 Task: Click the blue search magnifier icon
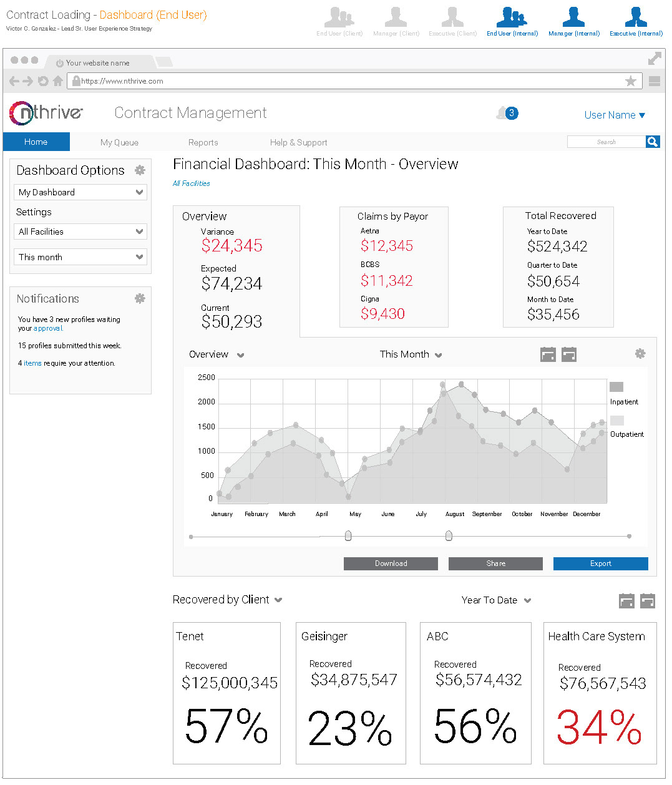pyautogui.click(x=652, y=142)
